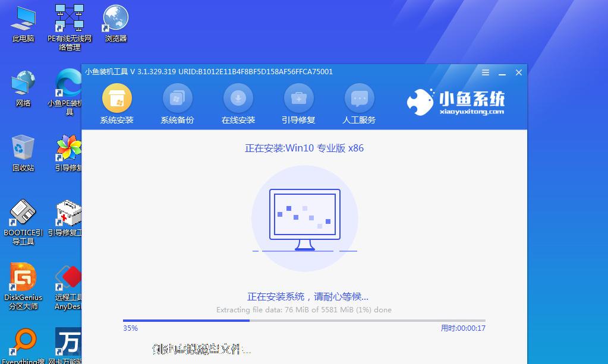Switch to the 在线安装 icon

tap(238, 98)
